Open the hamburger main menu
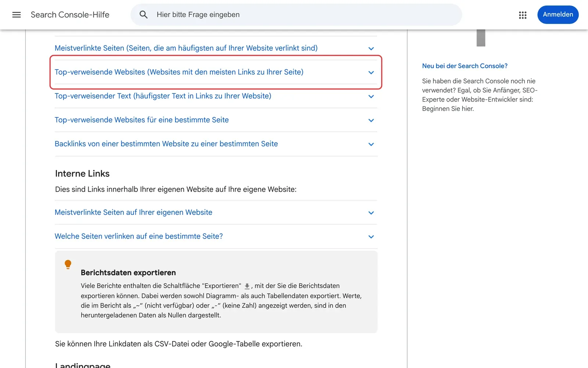 [x=17, y=15]
